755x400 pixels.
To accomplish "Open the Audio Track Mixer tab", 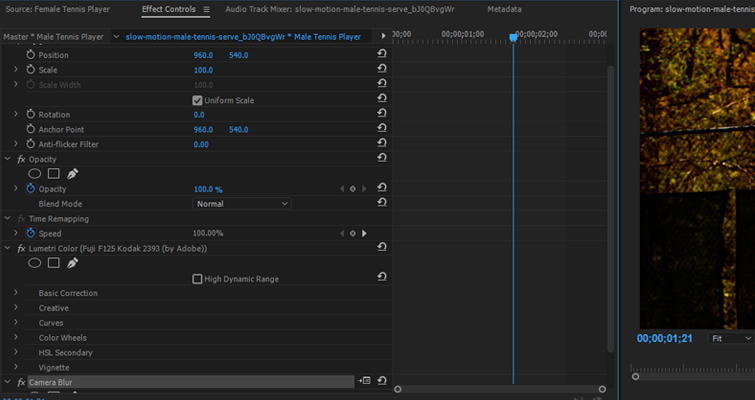I will tap(340, 9).
